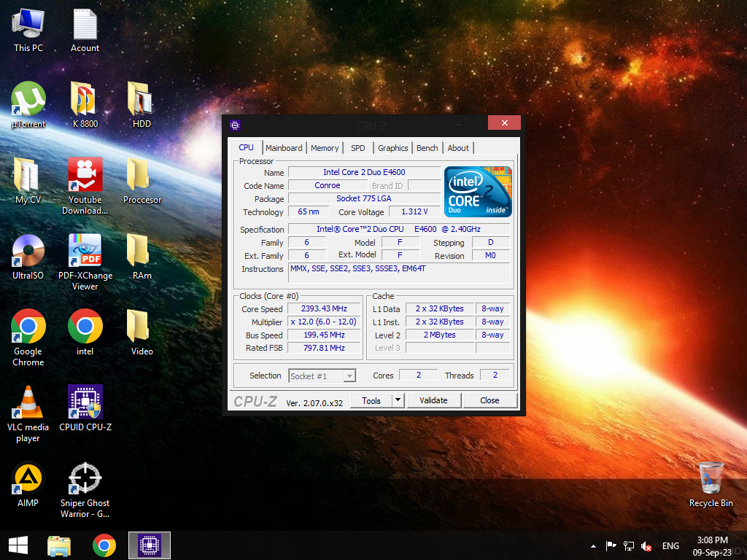The image size is (747, 560).
Task: Click the Validate button
Action: pyautogui.click(x=433, y=400)
